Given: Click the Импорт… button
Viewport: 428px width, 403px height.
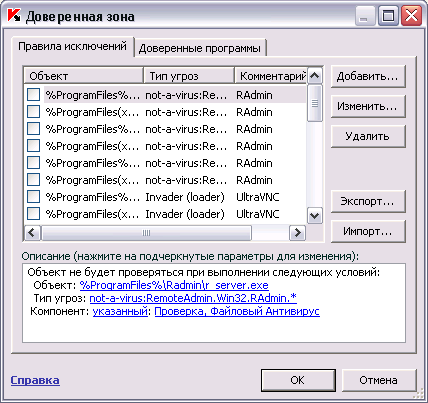Looking at the screenshot, I should pos(368,231).
